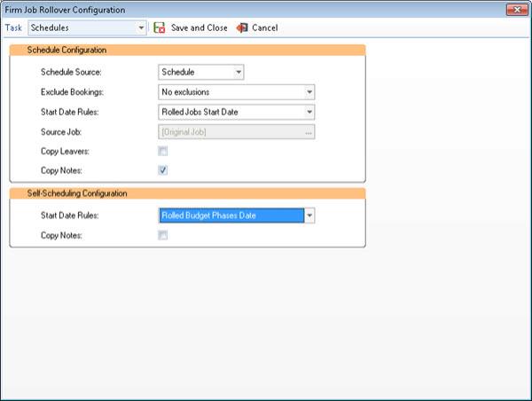This screenshot has height=401, width=532.
Task: Select the highlighted Rolled Budget Phases Date value
Action: [x=231, y=216]
